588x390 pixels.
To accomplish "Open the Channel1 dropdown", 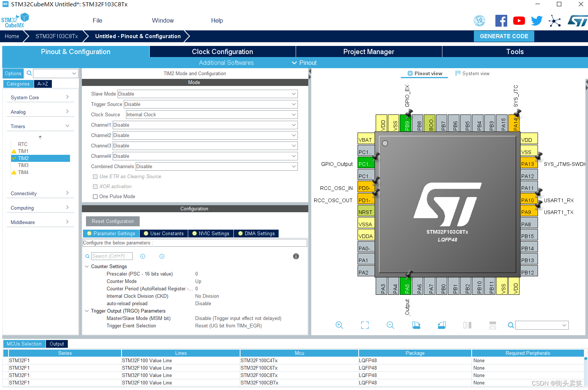I will 205,125.
